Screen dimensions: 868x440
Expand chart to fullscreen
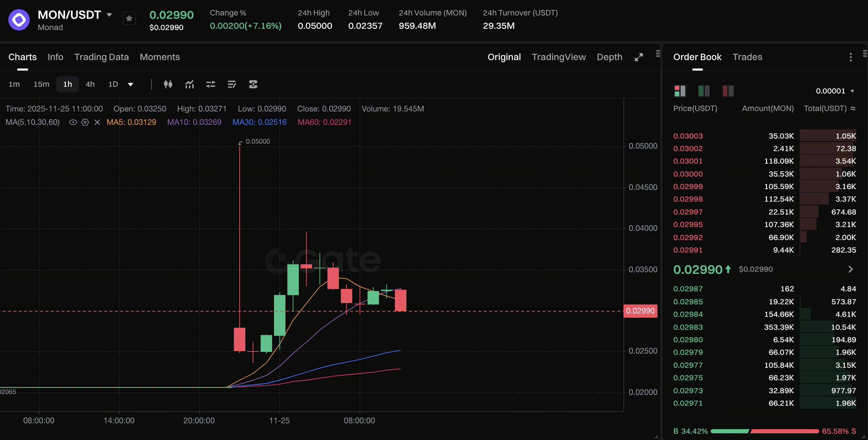638,57
